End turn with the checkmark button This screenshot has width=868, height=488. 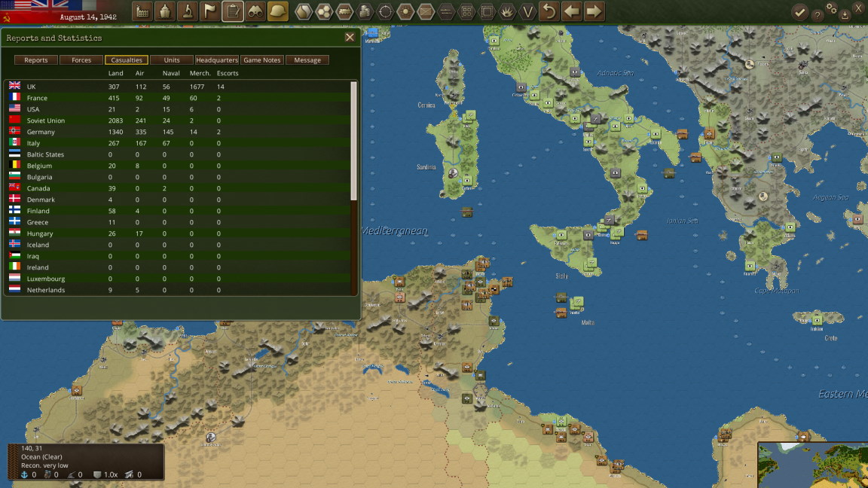click(x=799, y=12)
